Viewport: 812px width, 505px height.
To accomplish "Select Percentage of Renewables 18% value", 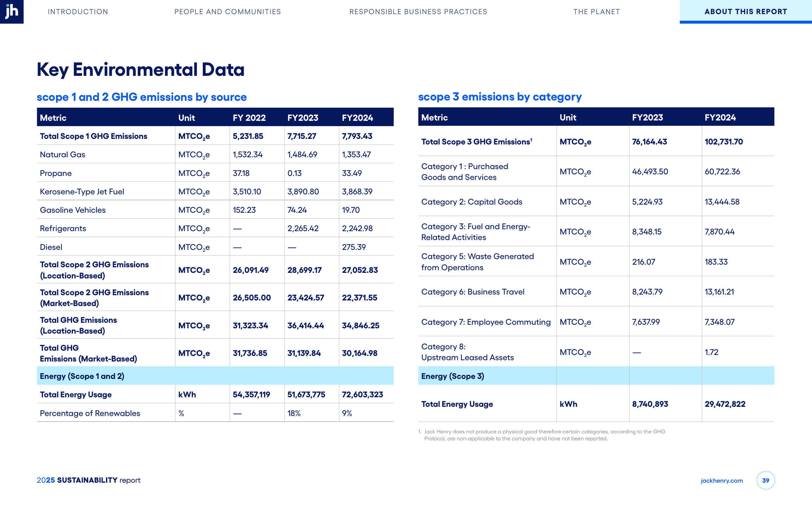I will click(x=294, y=413).
